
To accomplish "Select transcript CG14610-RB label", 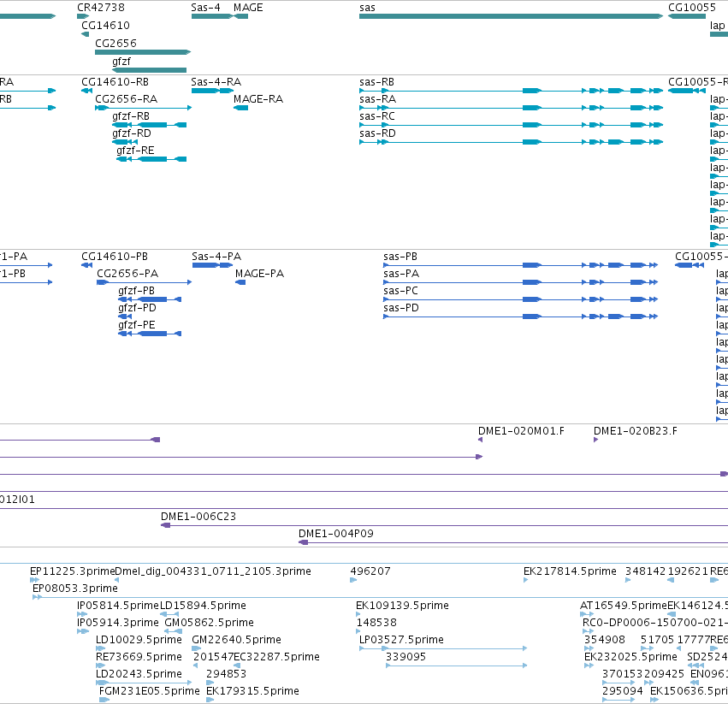I will coord(115,82).
